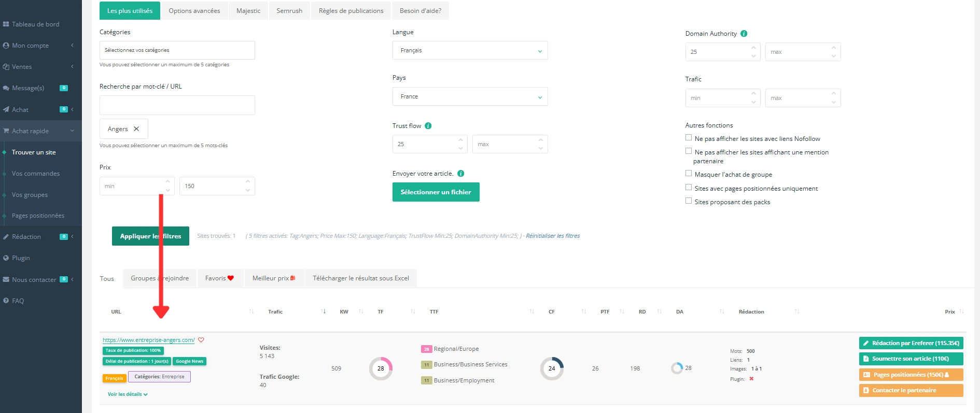Open the Pays dropdown showing France
980x413 pixels.
[470, 96]
